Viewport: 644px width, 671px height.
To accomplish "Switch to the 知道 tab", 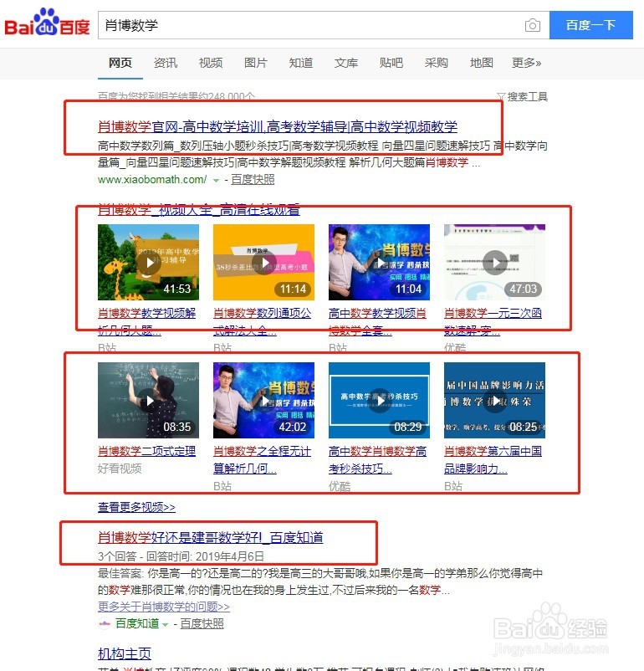I will [x=301, y=63].
